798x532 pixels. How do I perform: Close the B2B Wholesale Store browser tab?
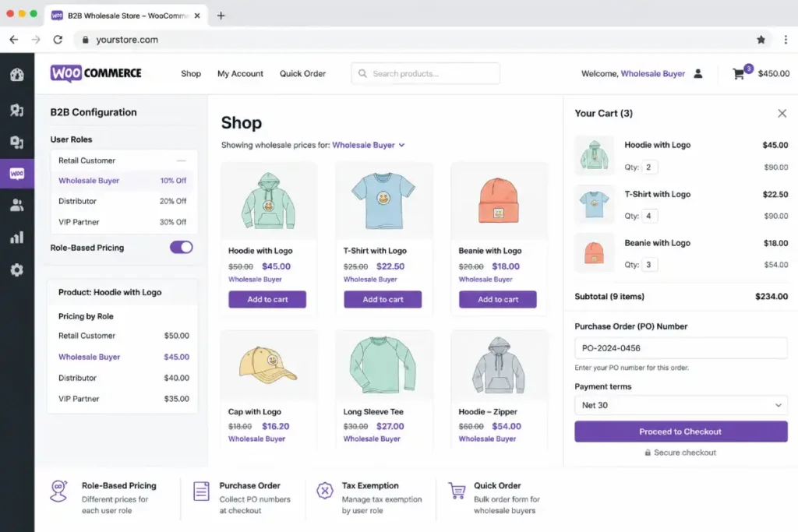[197, 16]
